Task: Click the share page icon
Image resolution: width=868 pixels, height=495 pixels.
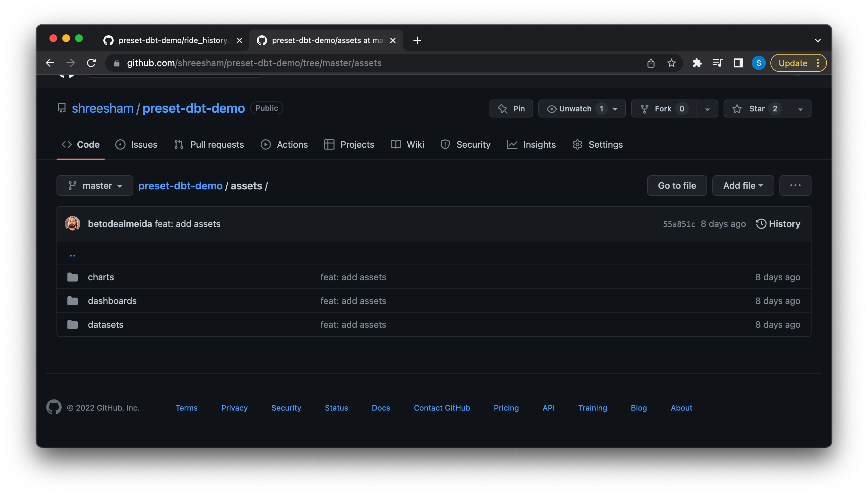Action: tap(650, 63)
